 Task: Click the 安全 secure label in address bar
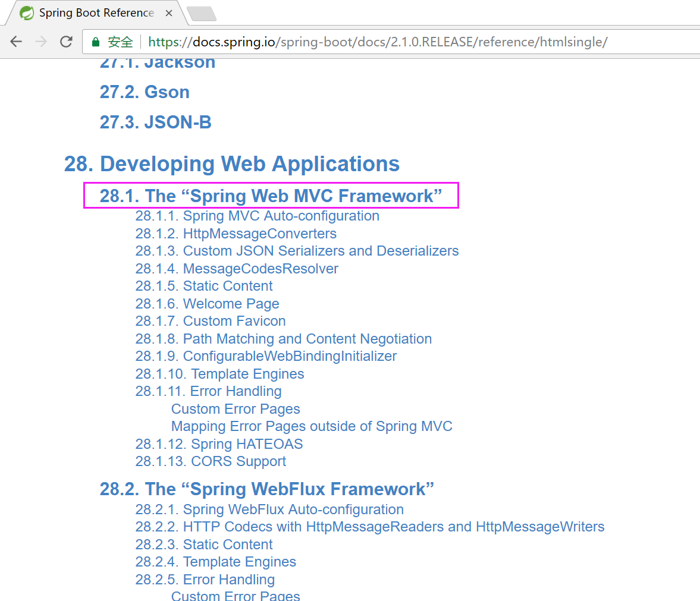pos(121,42)
